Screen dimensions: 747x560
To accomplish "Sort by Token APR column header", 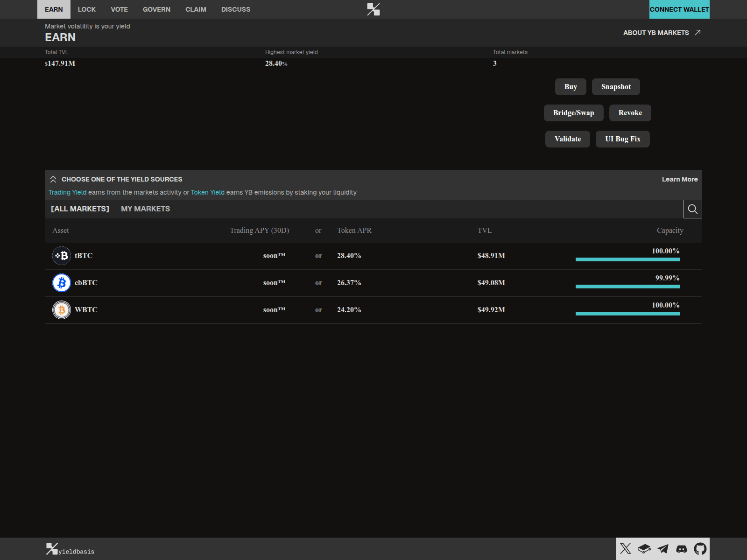I will (x=354, y=231).
